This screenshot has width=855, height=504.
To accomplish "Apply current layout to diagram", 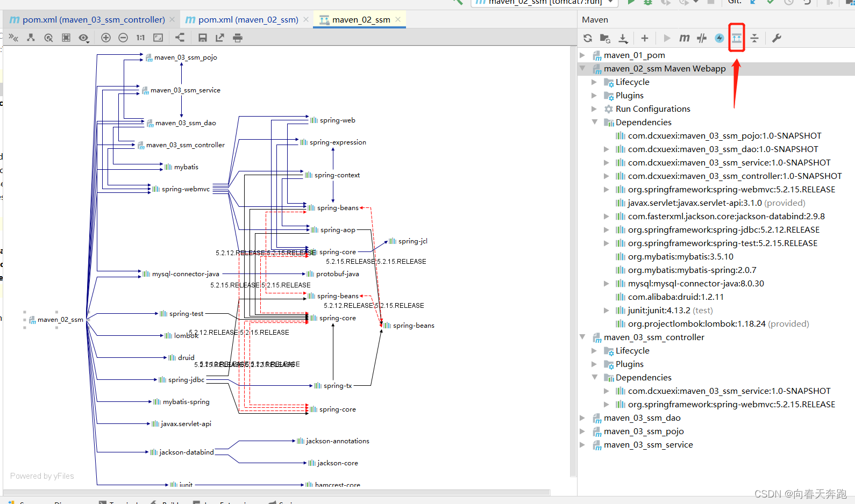I will coord(180,38).
